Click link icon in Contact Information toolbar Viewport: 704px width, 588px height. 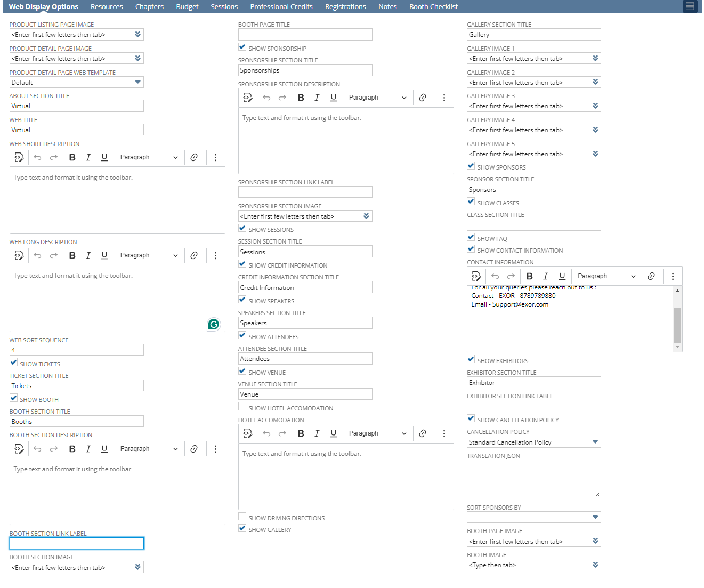651,276
